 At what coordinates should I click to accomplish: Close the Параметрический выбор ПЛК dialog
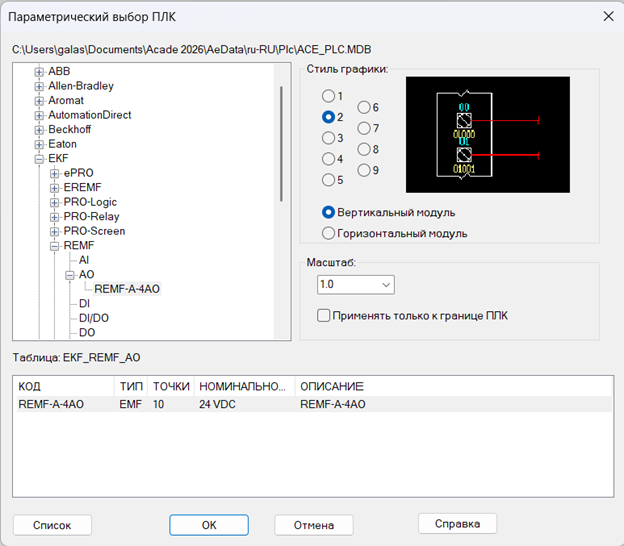pyautogui.click(x=608, y=16)
